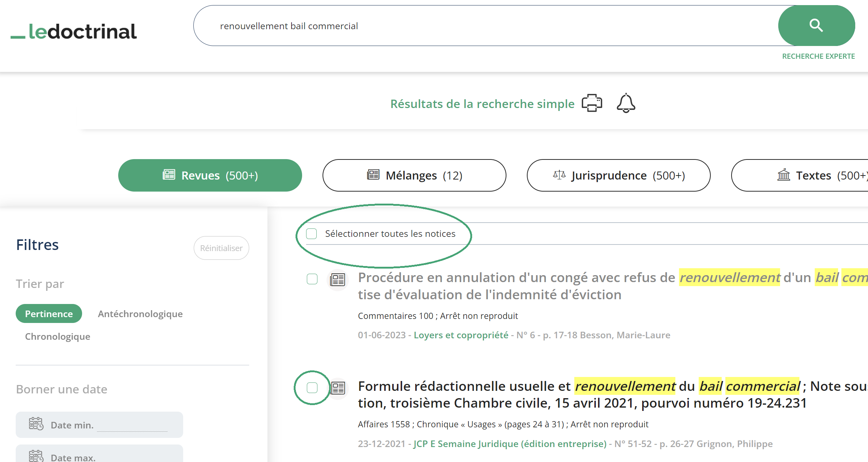868x462 pixels.
Task: Click the scales icon on Jurisprudence
Action: (559, 175)
